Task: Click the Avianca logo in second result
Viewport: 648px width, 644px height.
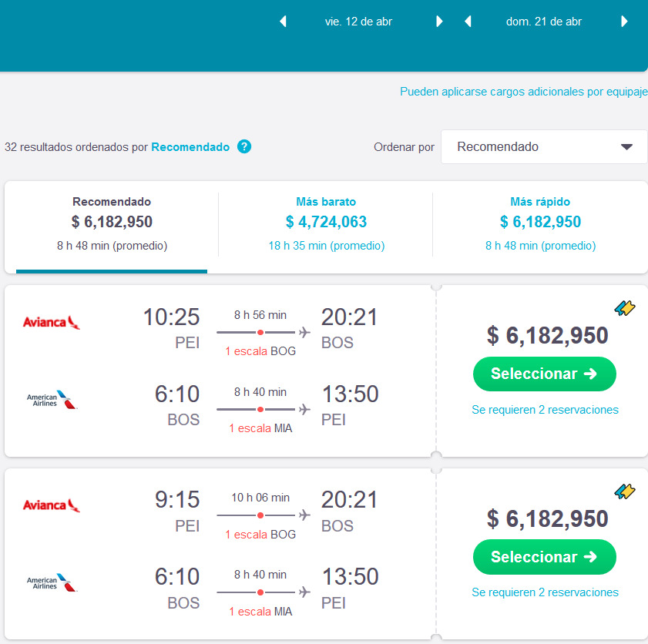Action: (52, 505)
